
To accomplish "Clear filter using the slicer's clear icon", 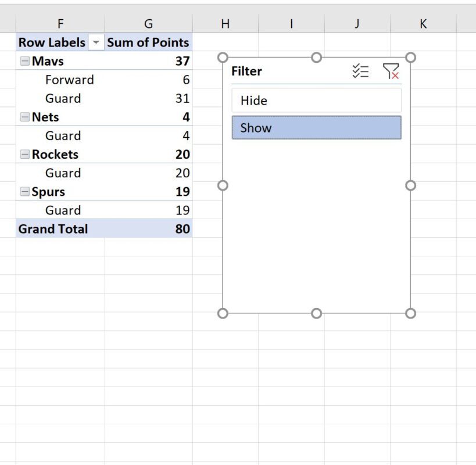I will (x=391, y=70).
